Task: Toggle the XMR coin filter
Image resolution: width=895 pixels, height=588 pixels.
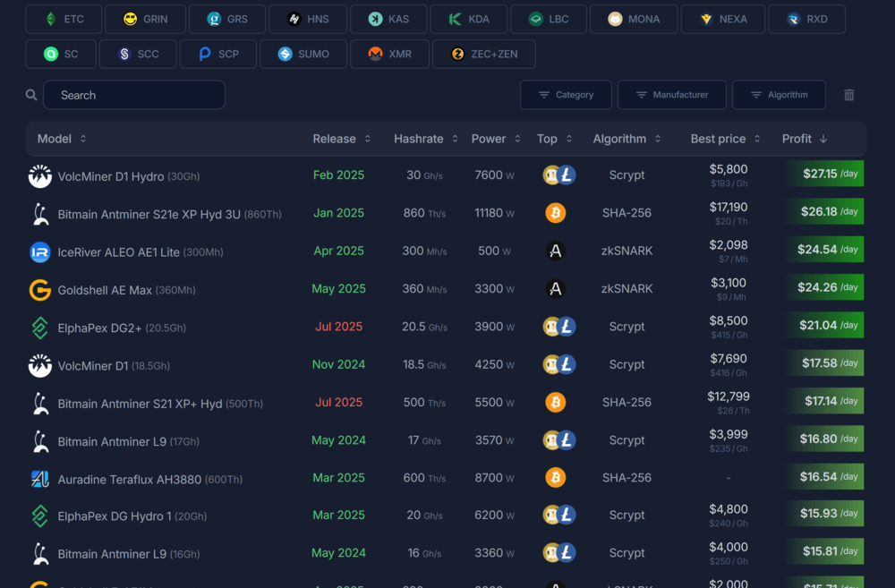Action: point(390,54)
